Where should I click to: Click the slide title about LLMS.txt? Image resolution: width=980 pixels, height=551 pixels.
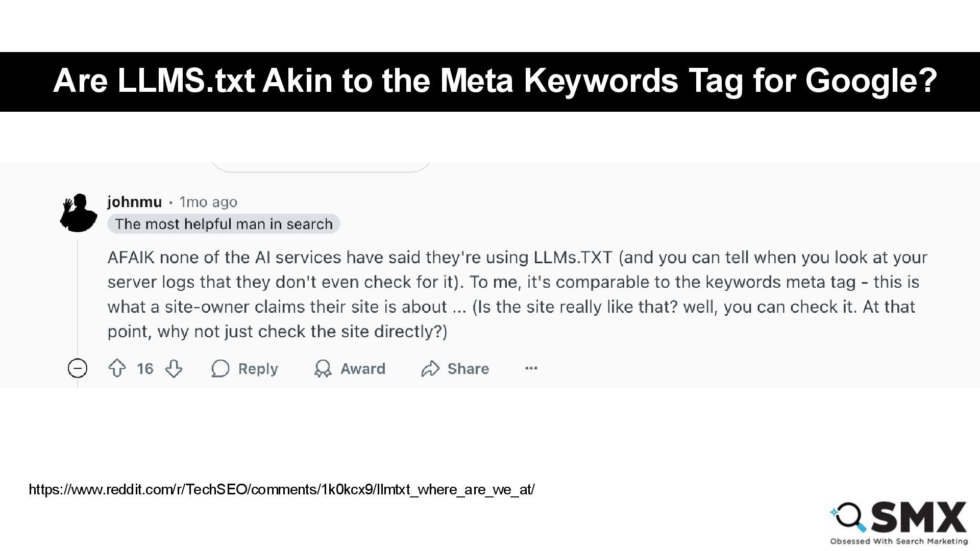(495, 81)
